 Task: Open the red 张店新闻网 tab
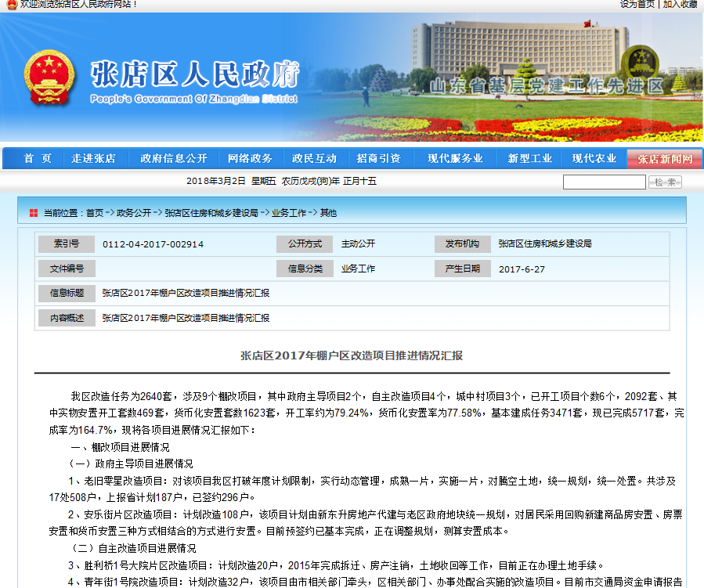pyautogui.click(x=665, y=159)
